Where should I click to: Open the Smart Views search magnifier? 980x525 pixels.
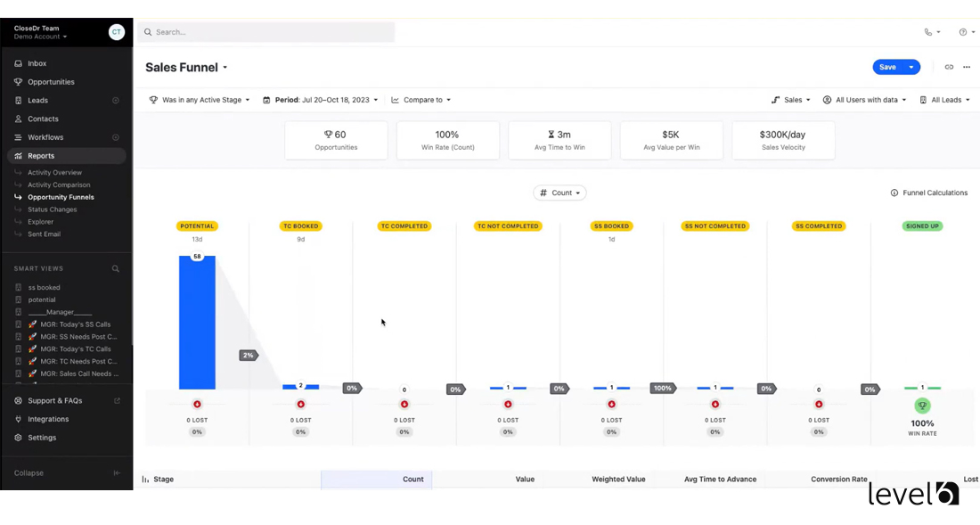[x=115, y=267]
